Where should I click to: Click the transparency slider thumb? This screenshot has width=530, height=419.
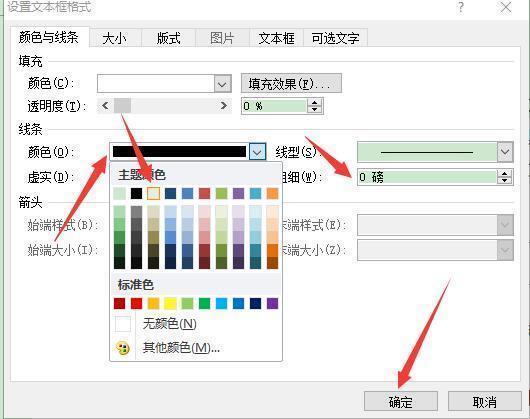pos(122,106)
